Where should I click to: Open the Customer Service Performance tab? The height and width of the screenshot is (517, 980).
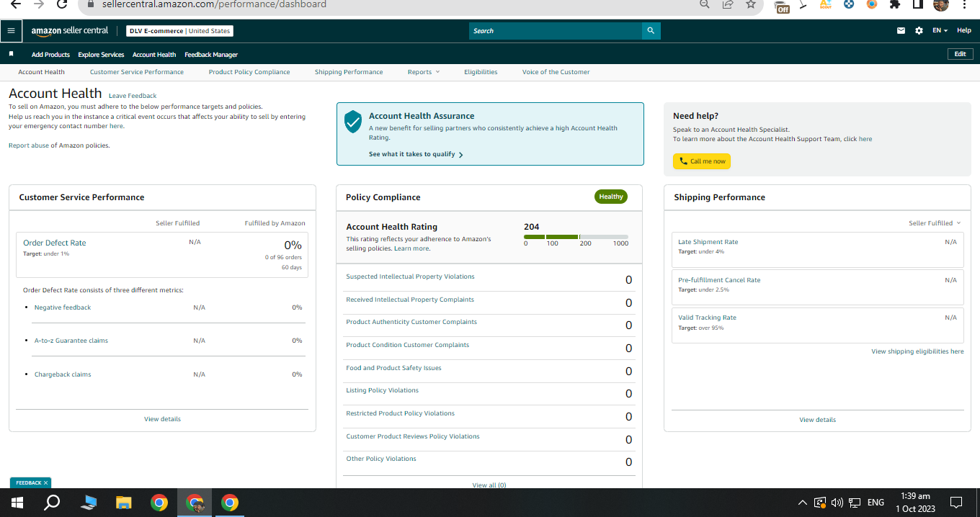tap(137, 72)
